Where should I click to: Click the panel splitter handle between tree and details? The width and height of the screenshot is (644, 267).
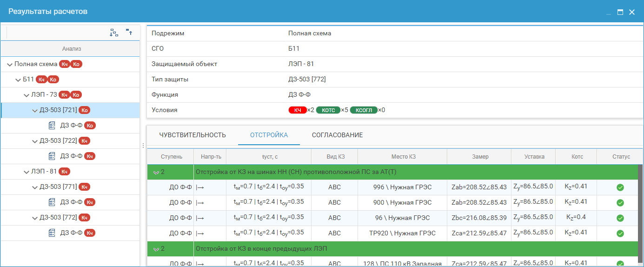[x=143, y=146]
